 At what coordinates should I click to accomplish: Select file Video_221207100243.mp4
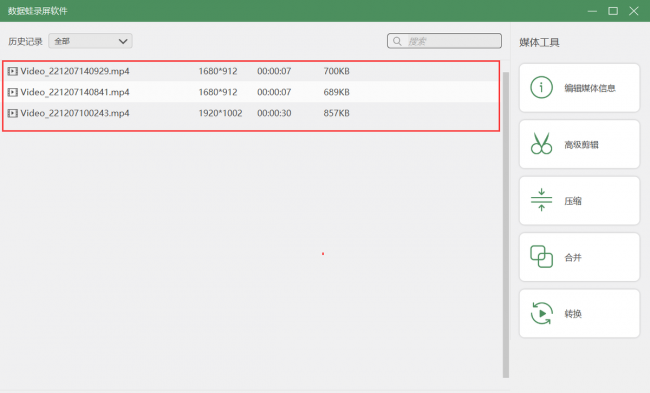(x=251, y=113)
